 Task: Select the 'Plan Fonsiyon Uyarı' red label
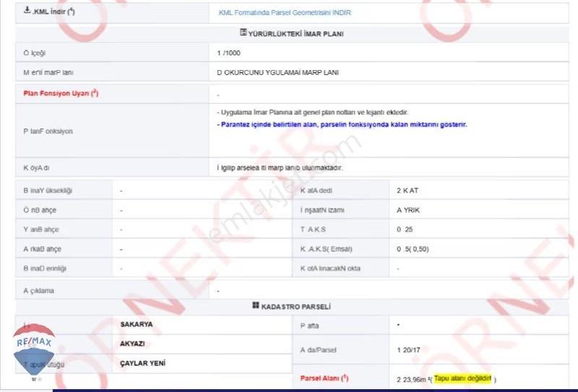coord(61,93)
